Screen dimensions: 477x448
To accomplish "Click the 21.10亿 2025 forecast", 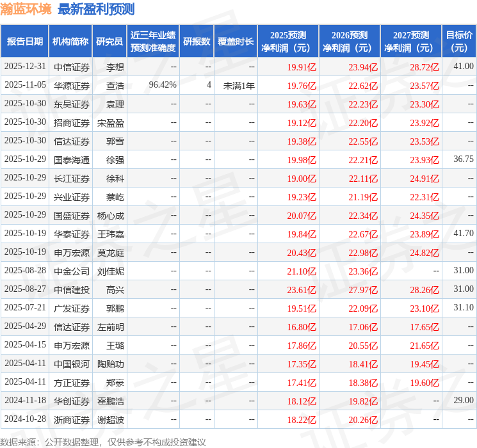I will coord(302,271).
